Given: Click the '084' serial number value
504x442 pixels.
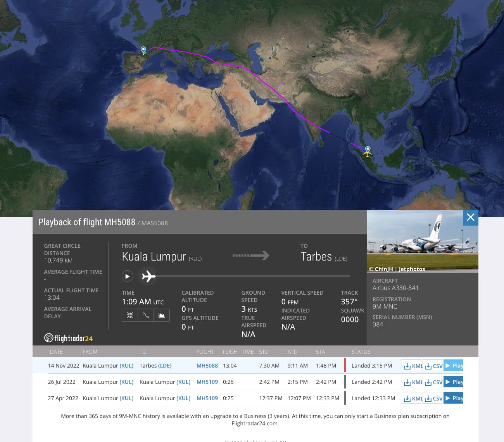Looking at the screenshot, I should click(x=378, y=324).
